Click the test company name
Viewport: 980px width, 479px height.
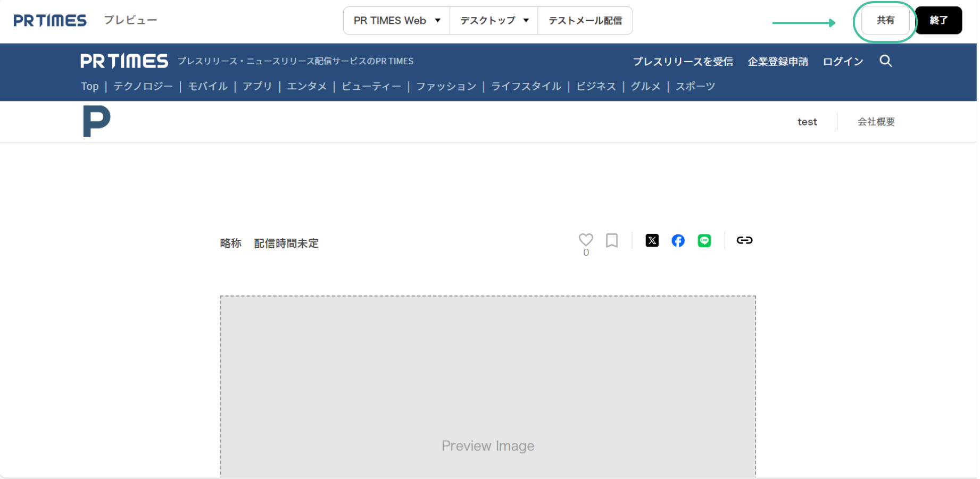(807, 122)
